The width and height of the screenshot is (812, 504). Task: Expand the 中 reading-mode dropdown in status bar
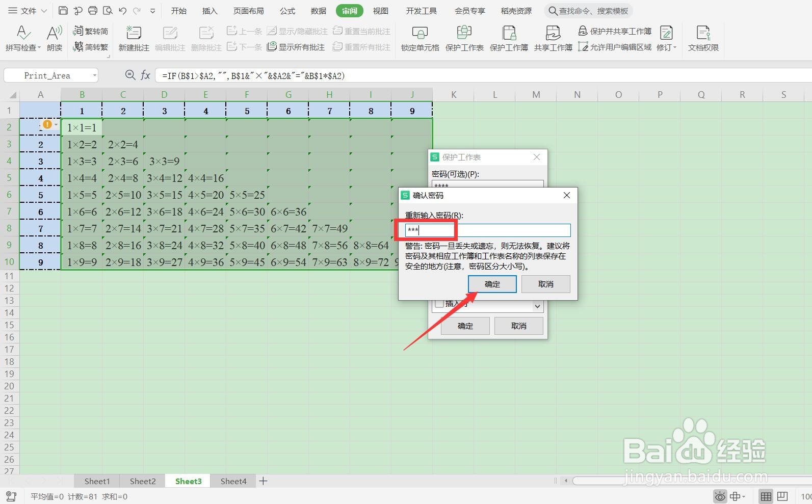[x=744, y=497]
